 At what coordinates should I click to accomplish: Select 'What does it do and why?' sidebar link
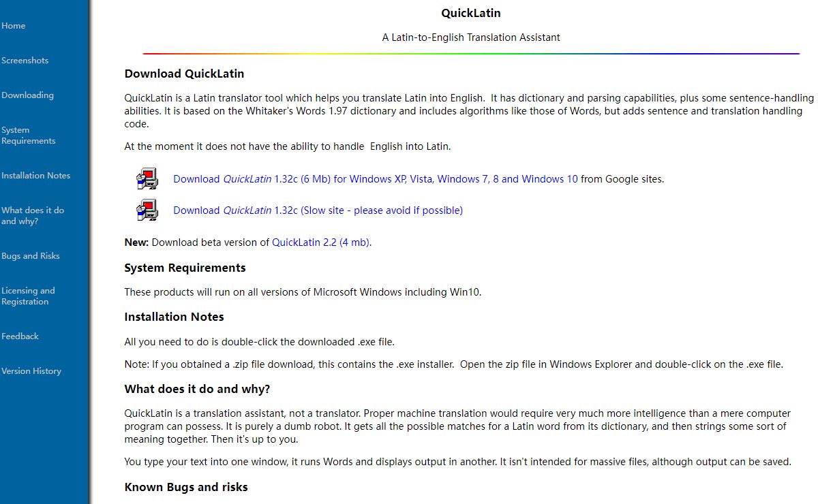[33, 216]
